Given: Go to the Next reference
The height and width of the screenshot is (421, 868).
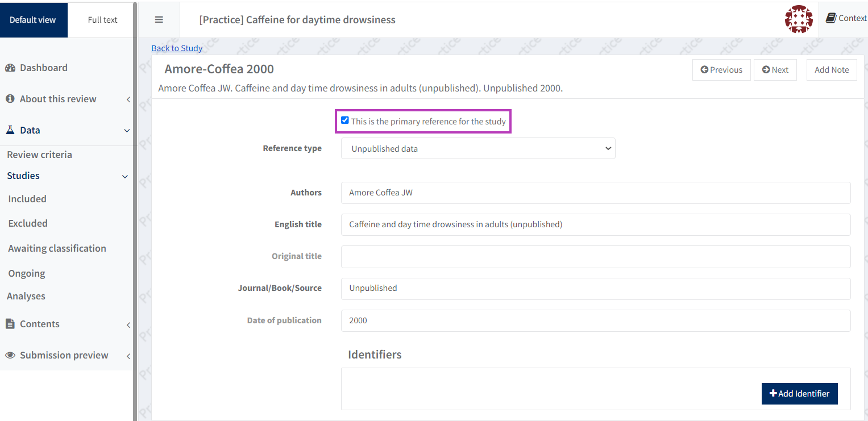Looking at the screenshot, I should point(775,70).
